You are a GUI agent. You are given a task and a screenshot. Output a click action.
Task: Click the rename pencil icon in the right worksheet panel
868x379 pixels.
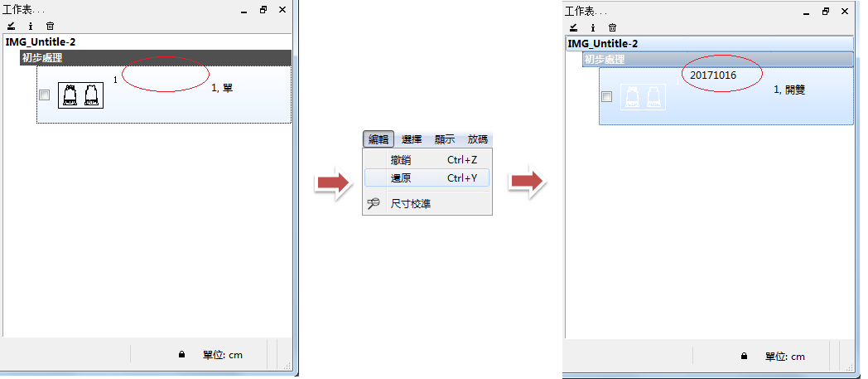point(572,27)
